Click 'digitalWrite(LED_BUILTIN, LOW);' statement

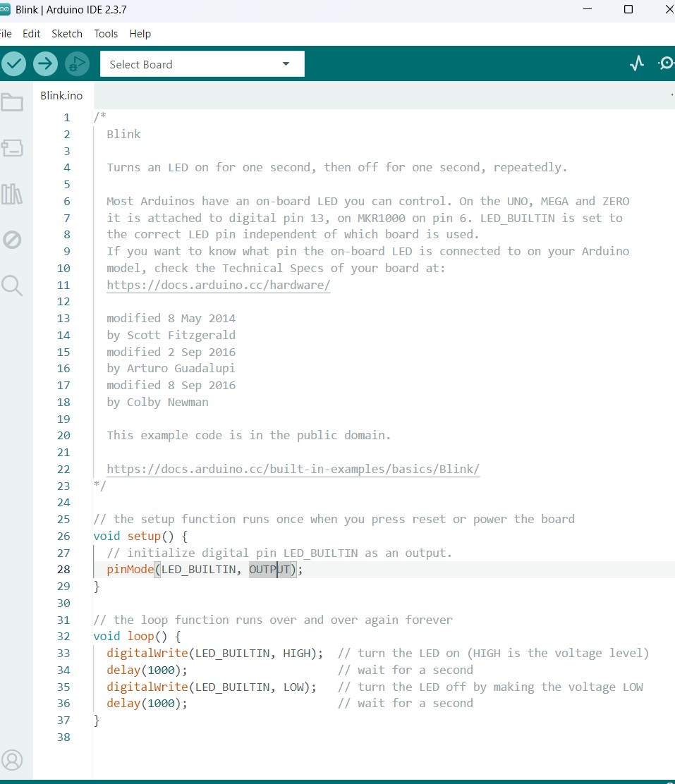pyautogui.click(x=212, y=687)
